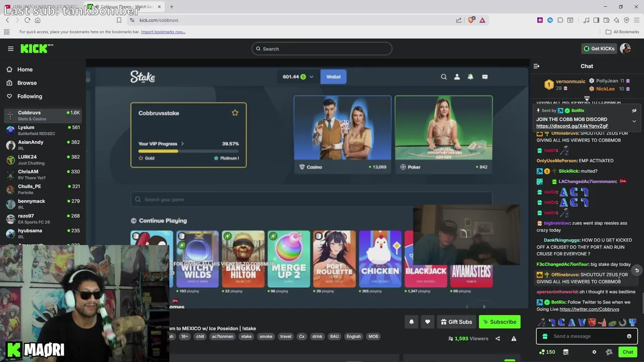The height and width of the screenshot is (362, 644).
Task: Focus the Kick Search field
Action: [x=322, y=49]
